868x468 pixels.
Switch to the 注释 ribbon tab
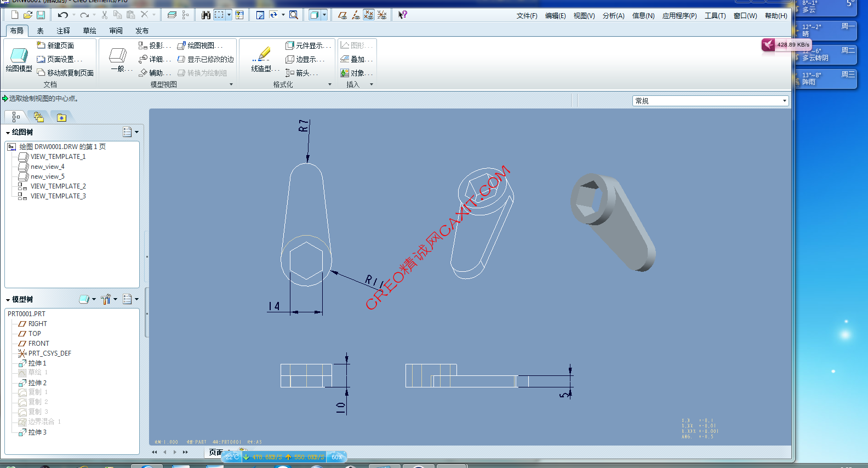(63, 31)
